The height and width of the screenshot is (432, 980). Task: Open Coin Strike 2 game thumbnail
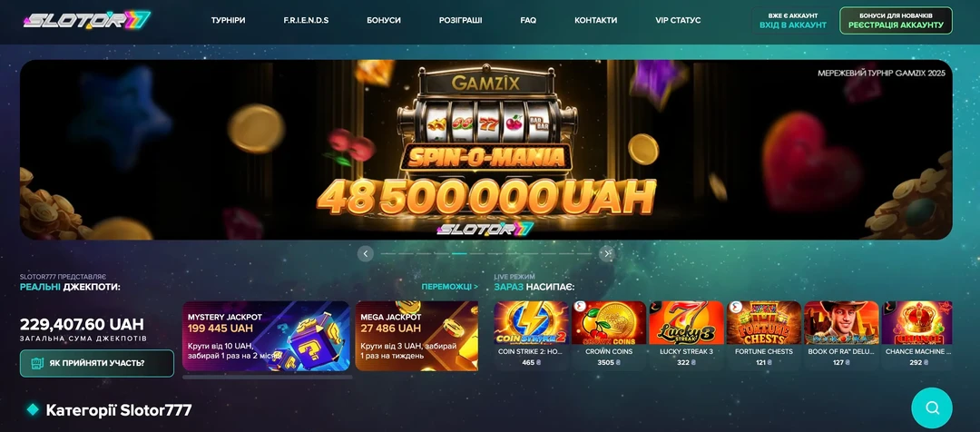(531, 322)
